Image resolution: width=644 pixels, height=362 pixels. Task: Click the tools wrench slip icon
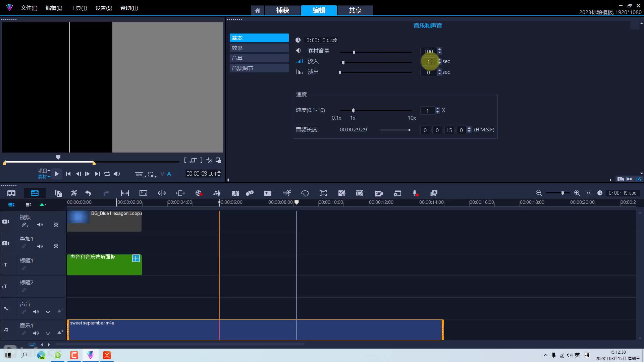pos(74,193)
